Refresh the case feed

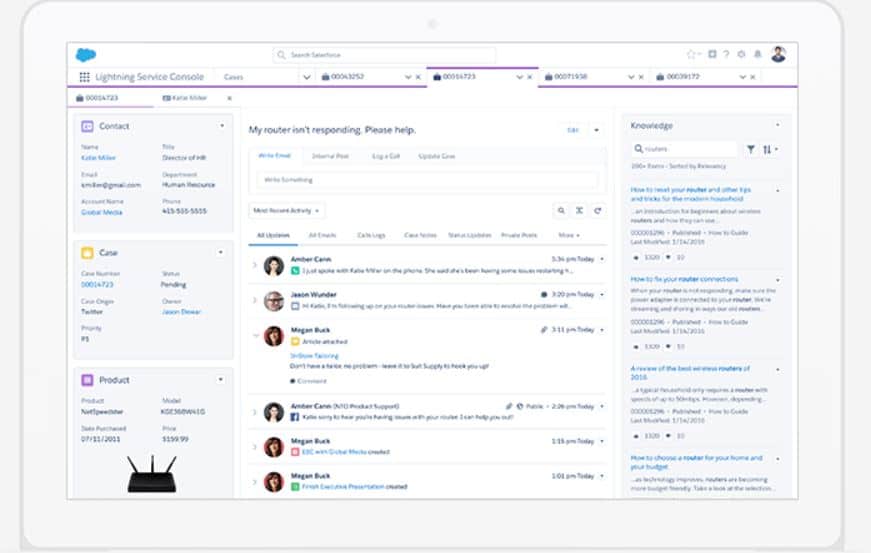[x=598, y=210]
